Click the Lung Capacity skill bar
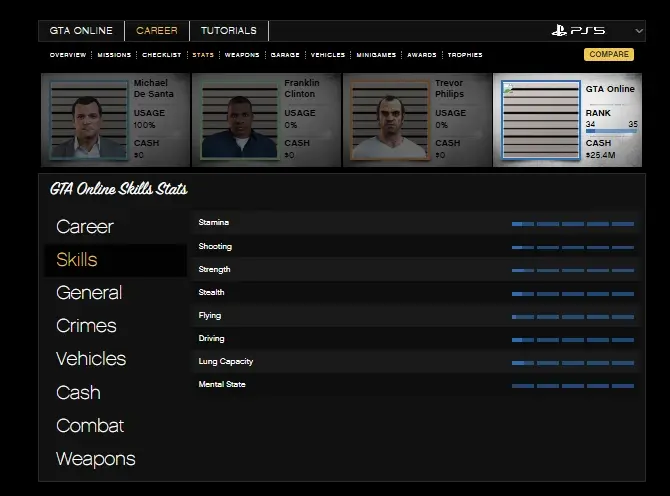Screen dimensions: 670x496 coord(573,363)
